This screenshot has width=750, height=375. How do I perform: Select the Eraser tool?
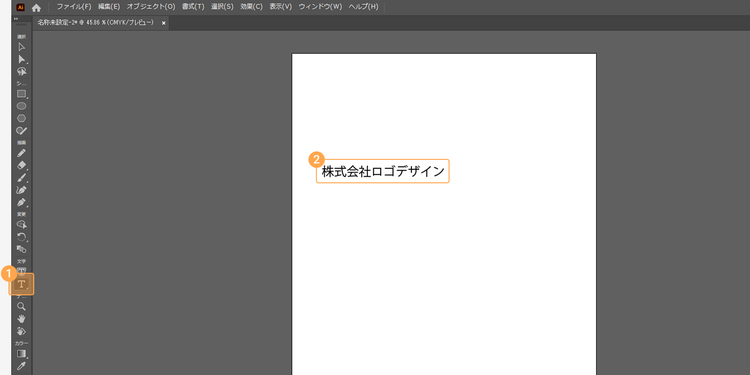click(22, 165)
